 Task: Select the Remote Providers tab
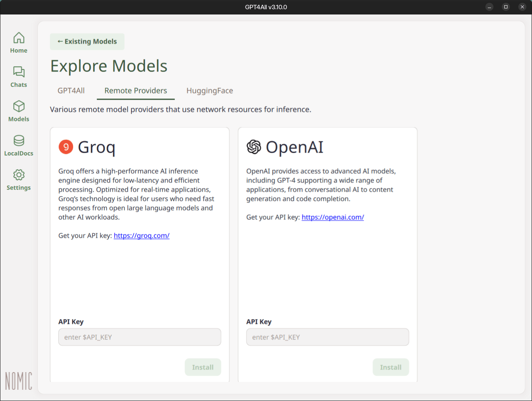pyautogui.click(x=136, y=91)
